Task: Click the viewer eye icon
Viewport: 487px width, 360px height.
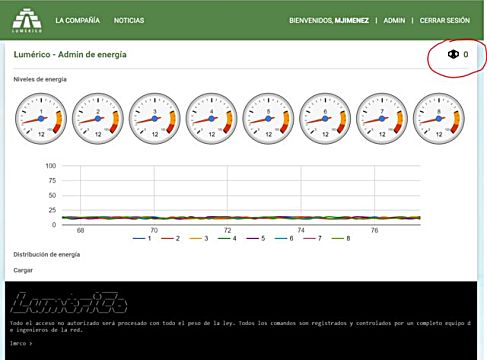Action: (x=453, y=54)
